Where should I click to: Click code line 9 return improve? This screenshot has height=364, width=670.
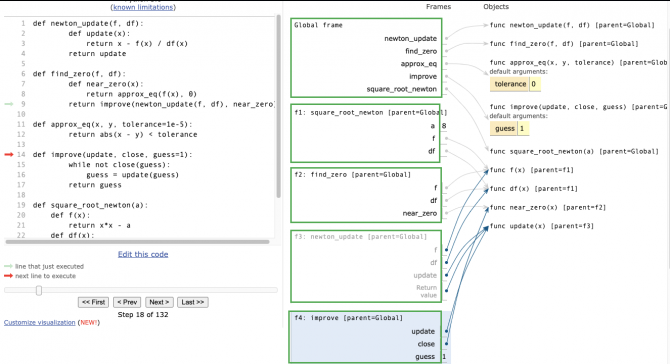click(171, 104)
